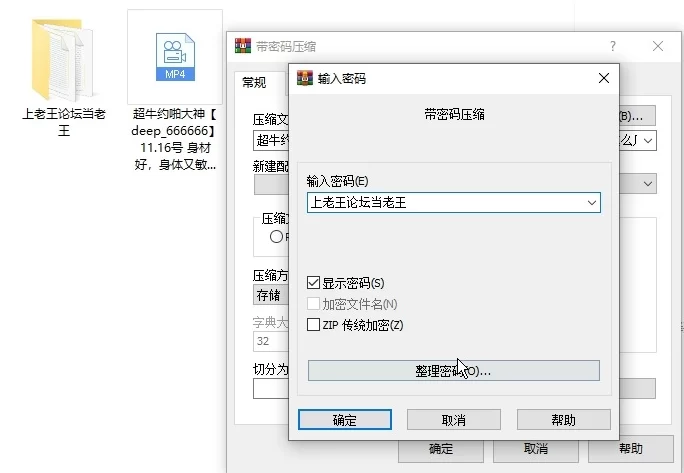Open the 上老王论坛当老王 folder icon
Viewport: 684px width, 473px height.
click(x=62, y=59)
